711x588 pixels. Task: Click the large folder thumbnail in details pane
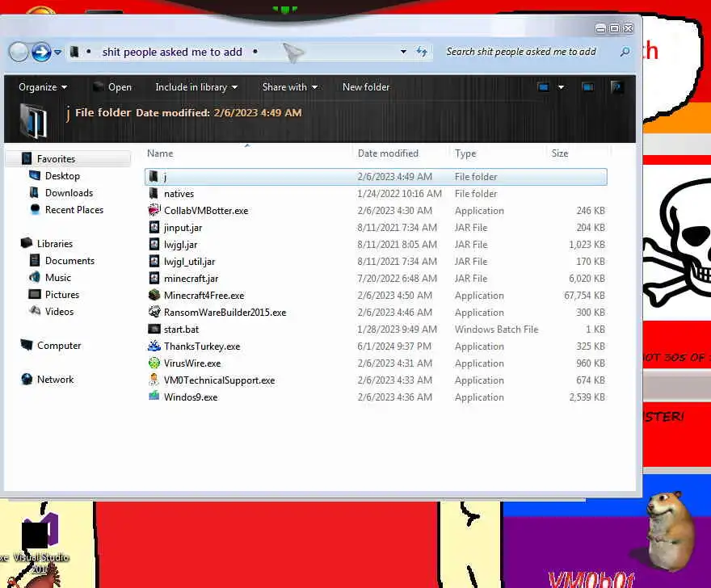(34, 120)
